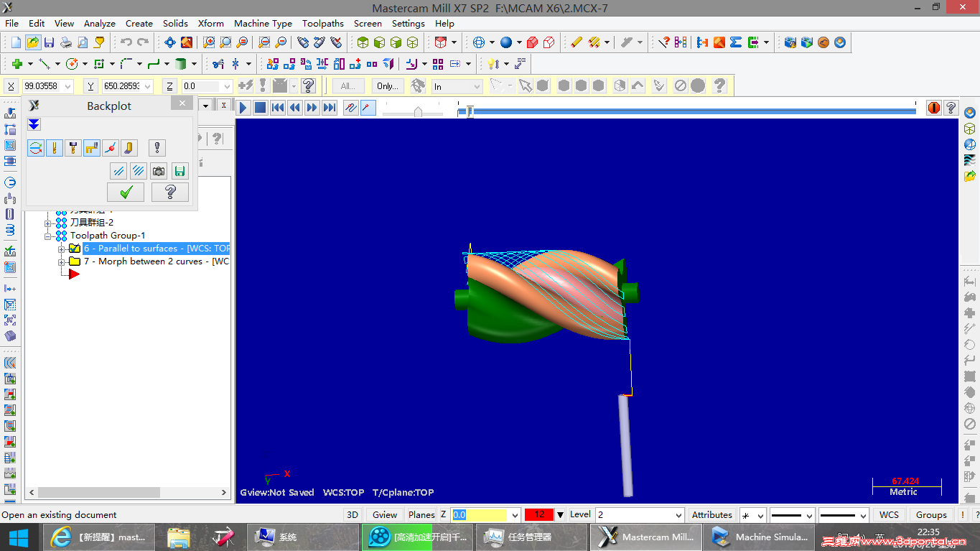This screenshot has width=980, height=551.
Task: Create a new file with the blank page icon
Action: coord(15,42)
